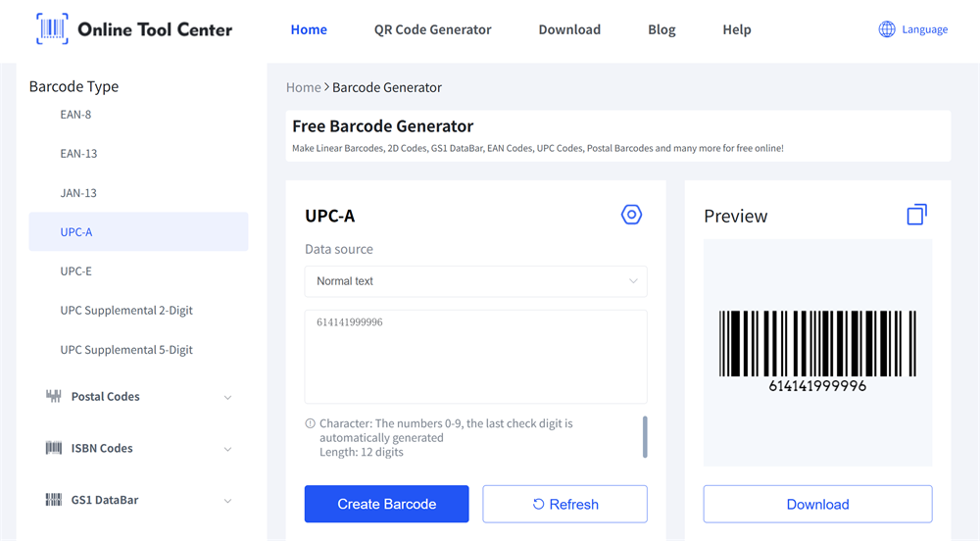Click the Refresh button

pyautogui.click(x=564, y=504)
